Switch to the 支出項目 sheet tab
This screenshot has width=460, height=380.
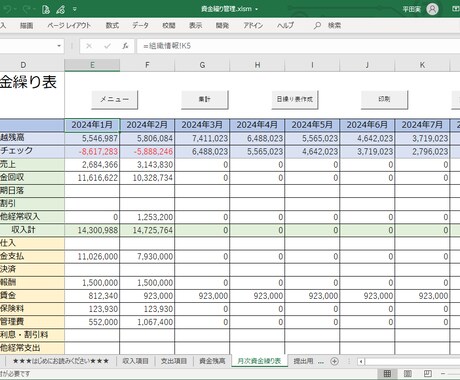[x=173, y=361]
